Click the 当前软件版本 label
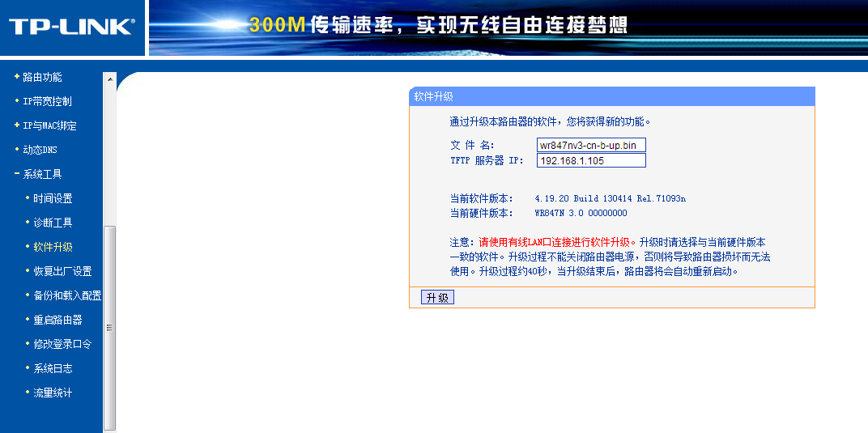The height and width of the screenshot is (433, 868). coord(482,198)
